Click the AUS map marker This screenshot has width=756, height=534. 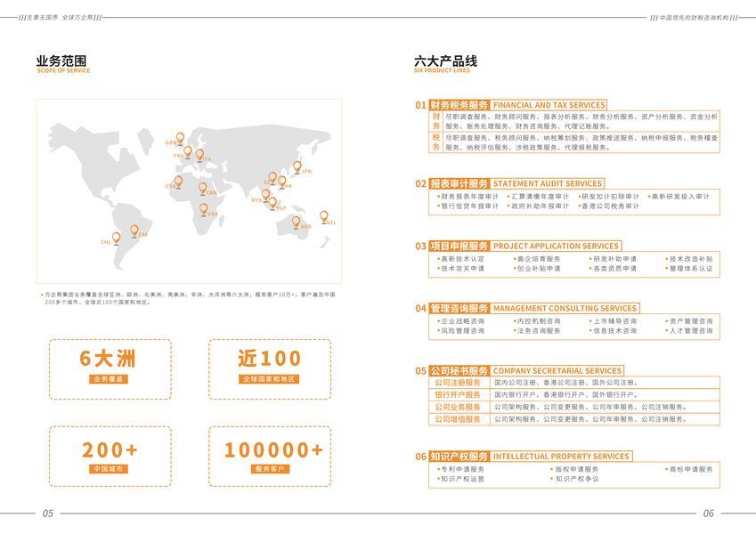click(296, 222)
